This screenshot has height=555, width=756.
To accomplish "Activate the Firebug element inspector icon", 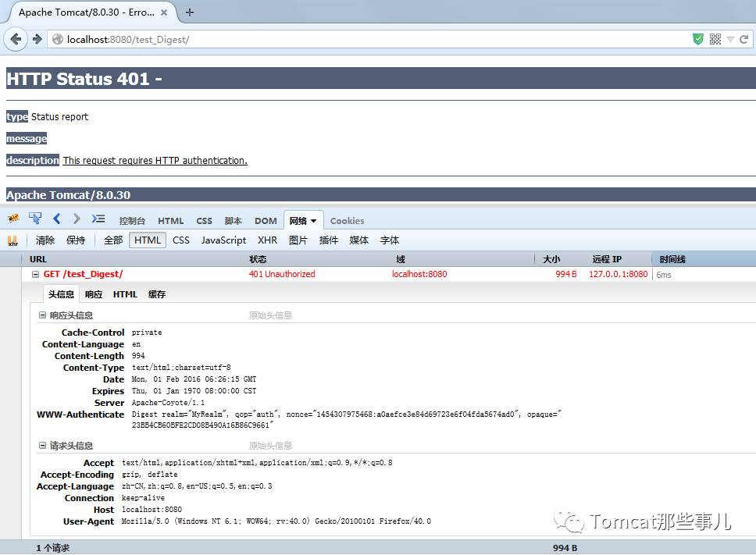I will tap(34, 219).
